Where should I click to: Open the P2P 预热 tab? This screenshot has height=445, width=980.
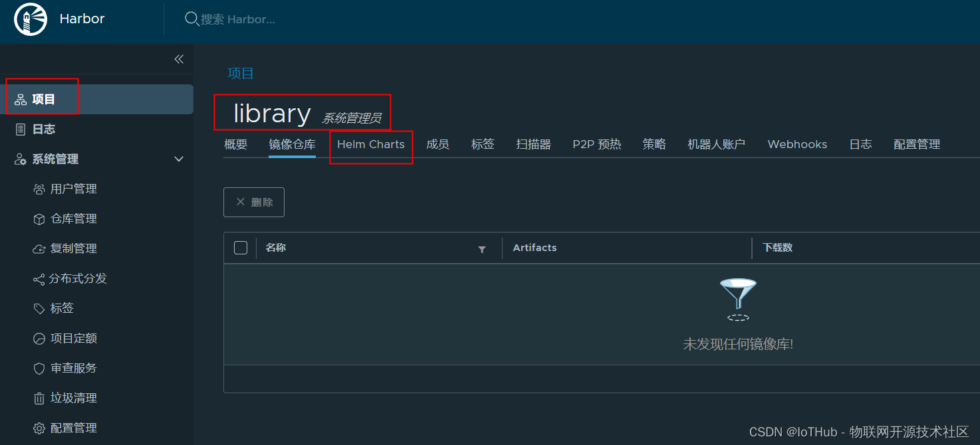click(597, 144)
